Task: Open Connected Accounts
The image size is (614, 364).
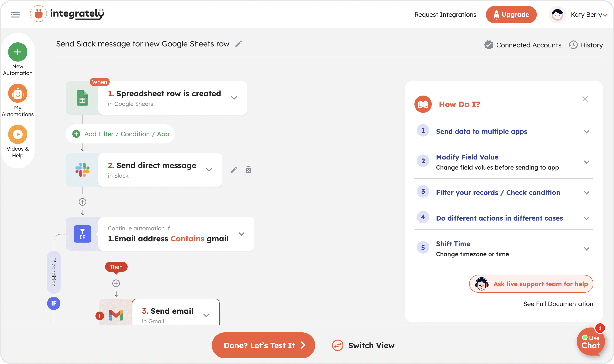Action: click(529, 45)
